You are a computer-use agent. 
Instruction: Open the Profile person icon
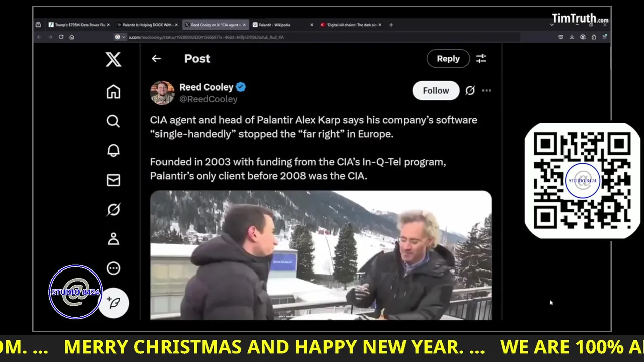(113, 239)
